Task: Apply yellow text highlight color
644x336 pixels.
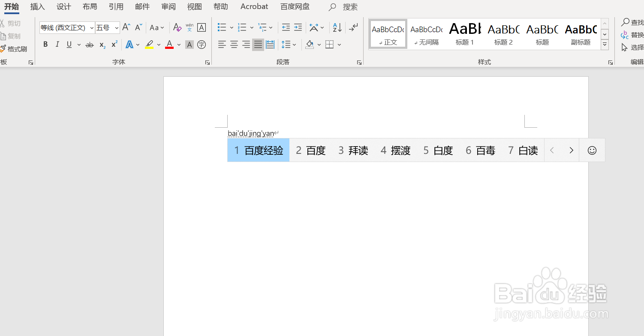Action: pos(149,45)
